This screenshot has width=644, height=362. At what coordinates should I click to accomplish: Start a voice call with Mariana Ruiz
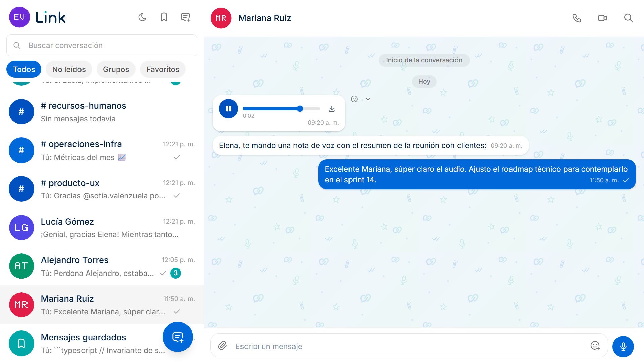[x=577, y=18]
